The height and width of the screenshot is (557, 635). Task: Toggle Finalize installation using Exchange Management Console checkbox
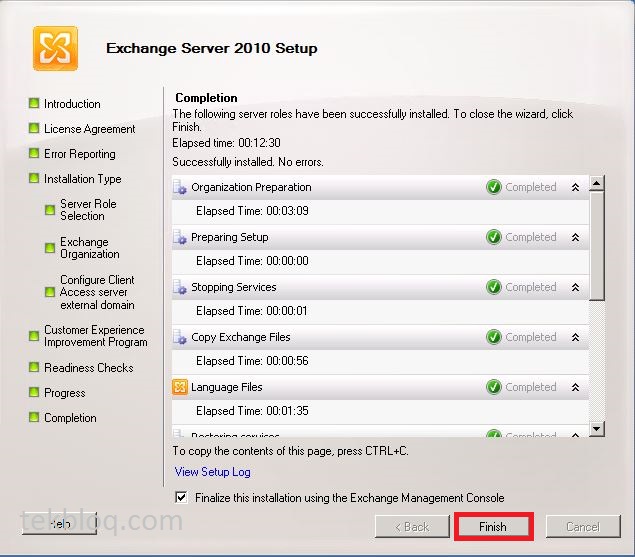point(181,497)
